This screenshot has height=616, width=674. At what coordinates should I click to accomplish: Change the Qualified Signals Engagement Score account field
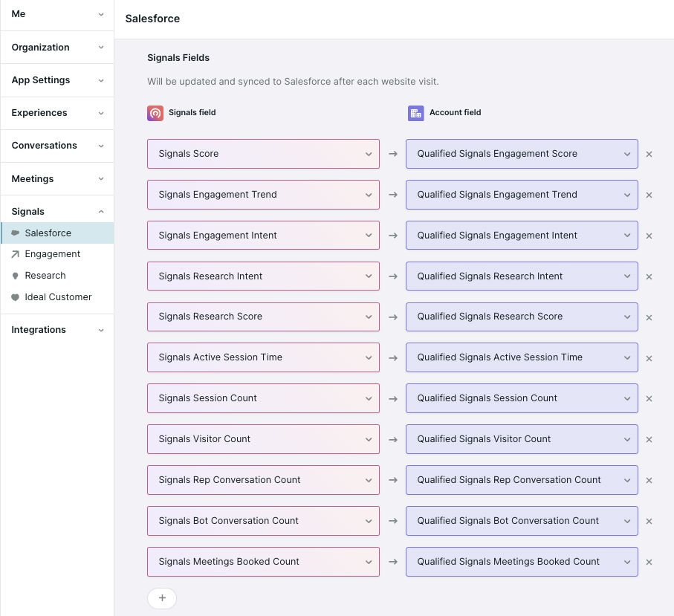522,154
